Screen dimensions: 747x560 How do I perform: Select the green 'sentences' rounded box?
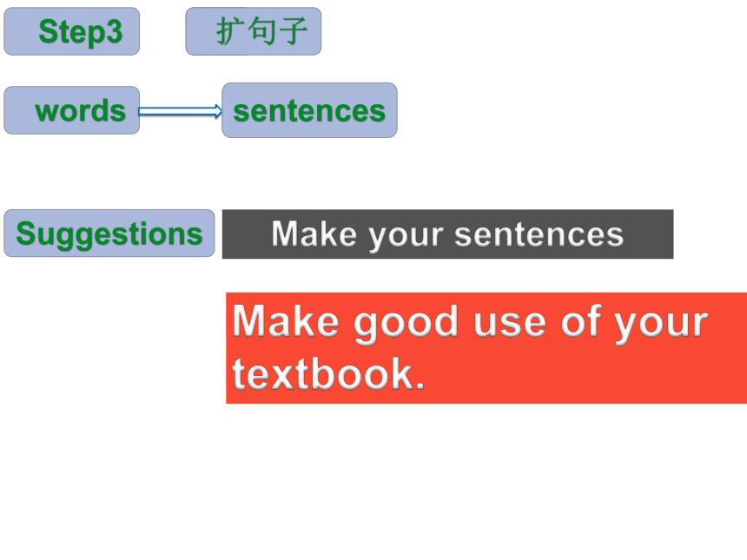310,110
